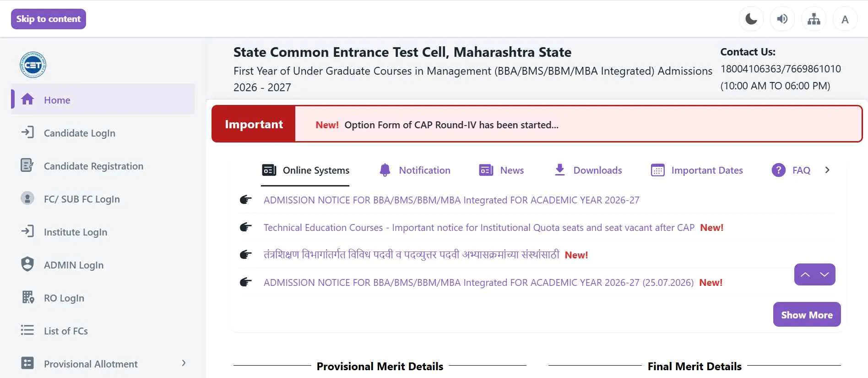The height and width of the screenshot is (378, 868).
Task: Expand Provisional Allotment submenu chevron
Action: click(x=184, y=363)
